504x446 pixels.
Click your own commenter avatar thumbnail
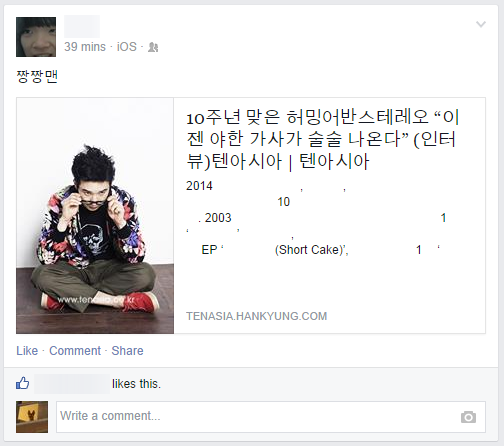[32, 417]
